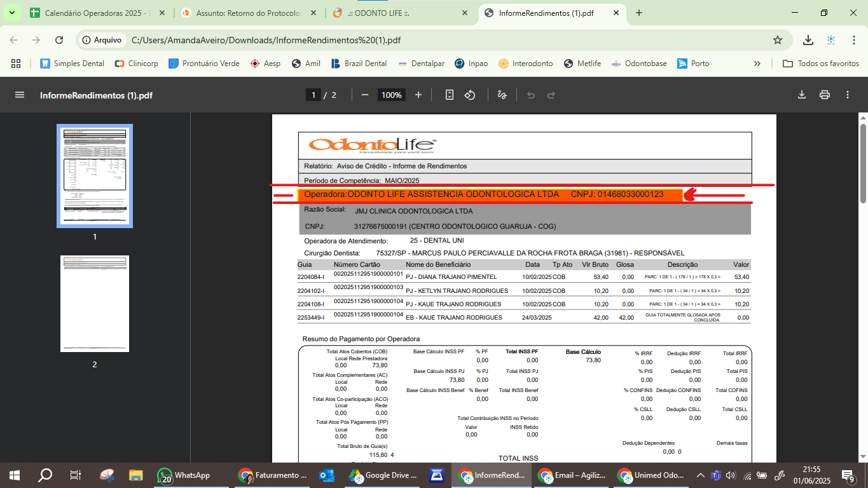Select the page 1 thumbnail
Image resolution: width=868 pixels, height=488 pixels.
pyautogui.click(x=95, y=175)
